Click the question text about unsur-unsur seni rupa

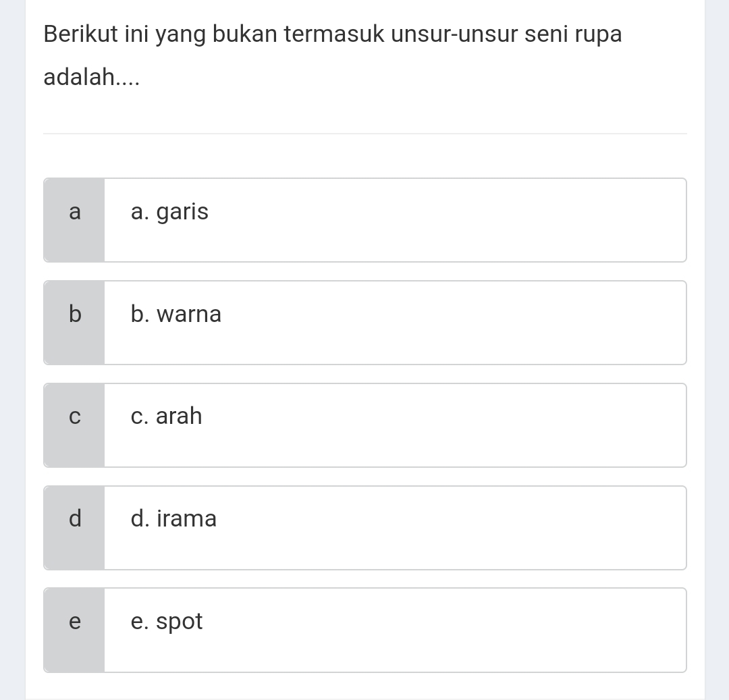(x=332, y=34)
